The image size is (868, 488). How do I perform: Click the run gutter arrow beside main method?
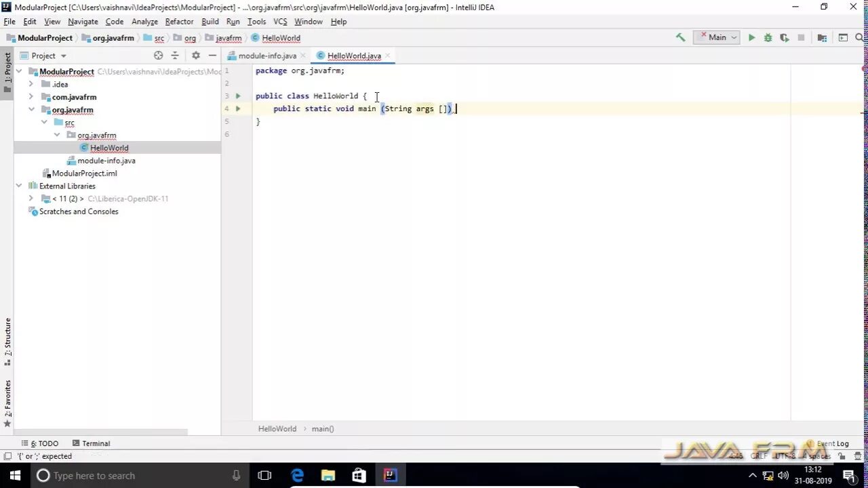tap(238, 108)
